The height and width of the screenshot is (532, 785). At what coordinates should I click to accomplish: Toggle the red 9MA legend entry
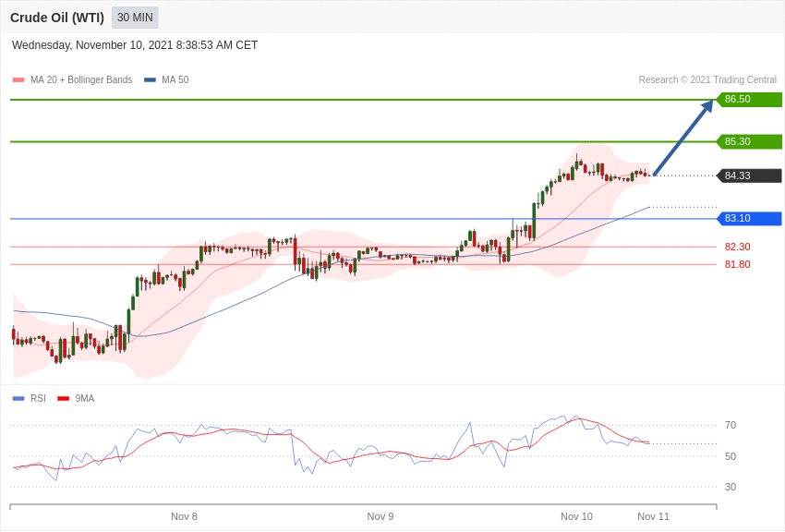tap(76, 399)
